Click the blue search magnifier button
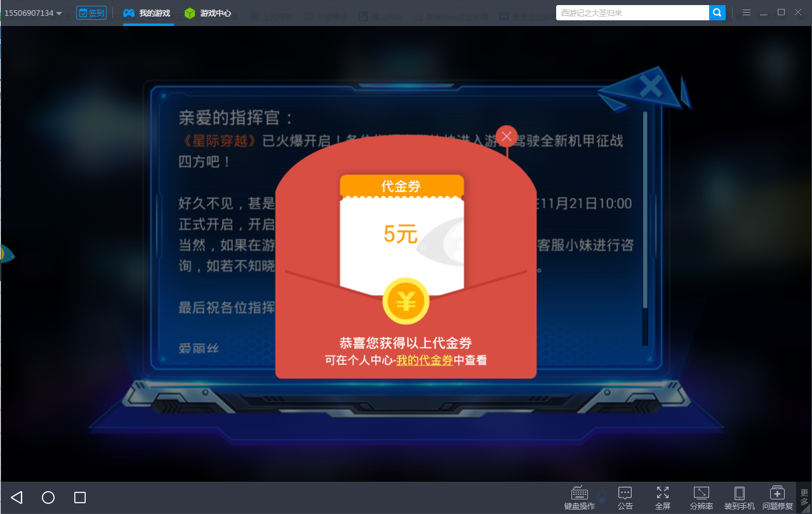This screenshot has width=812, height=514. (717, 13)
